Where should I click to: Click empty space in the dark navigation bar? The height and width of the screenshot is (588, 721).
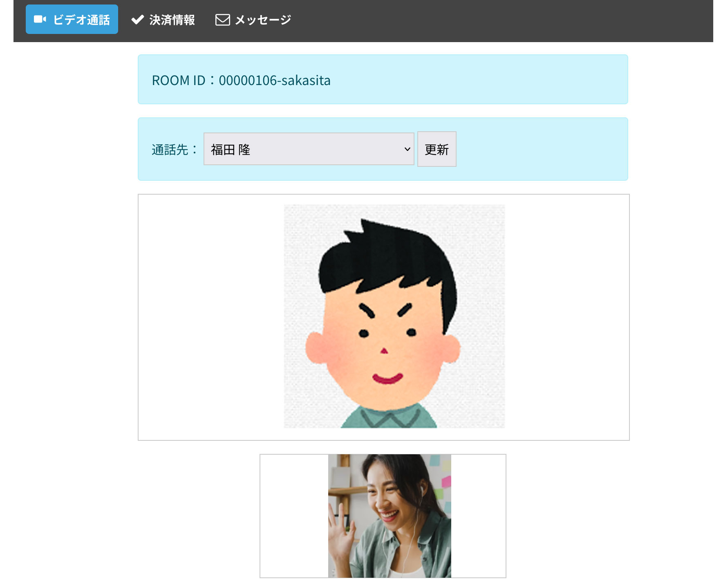490,20
